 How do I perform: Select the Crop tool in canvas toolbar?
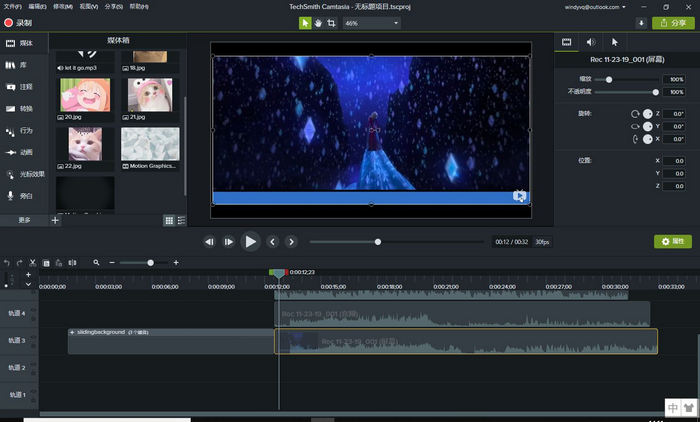click(331, 23)
